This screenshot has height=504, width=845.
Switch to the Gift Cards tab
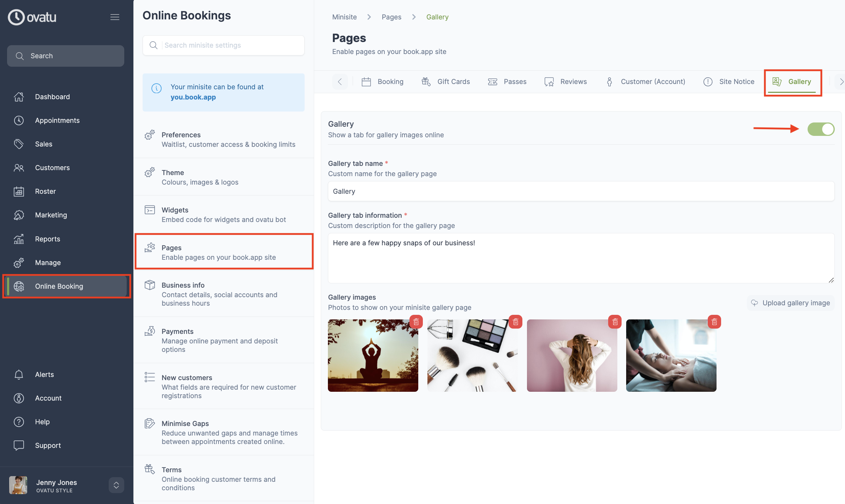(x=454, y=82)
